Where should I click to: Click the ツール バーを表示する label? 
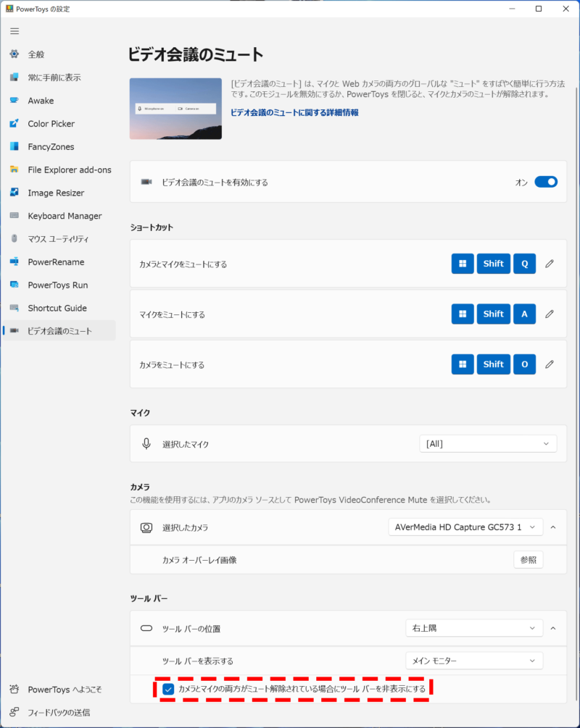coord(197,661)
